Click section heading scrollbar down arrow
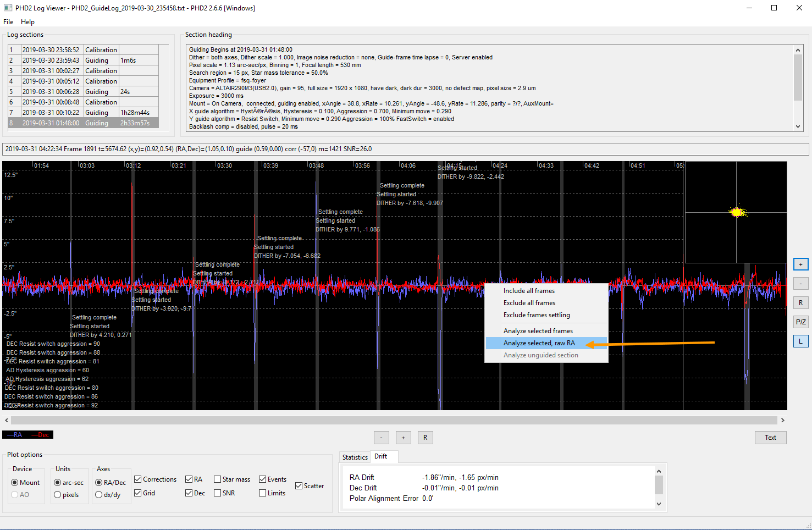 pyautogui.click(x=798, y=126)
